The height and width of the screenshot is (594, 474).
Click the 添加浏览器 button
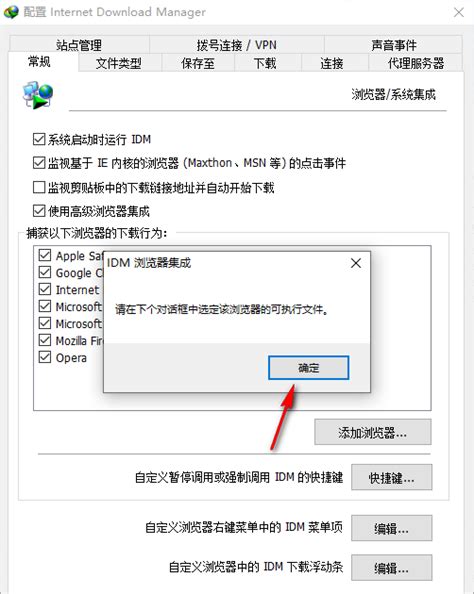[x=372, y=432]
